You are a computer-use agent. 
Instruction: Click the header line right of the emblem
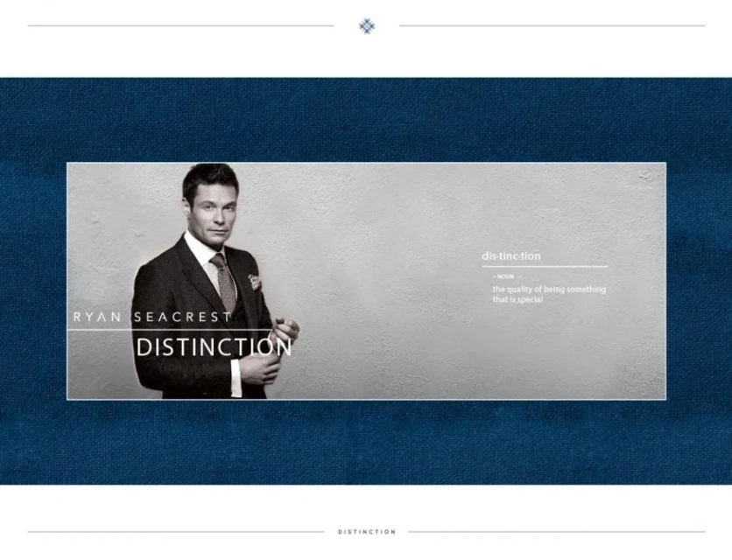tap(552, 25)
